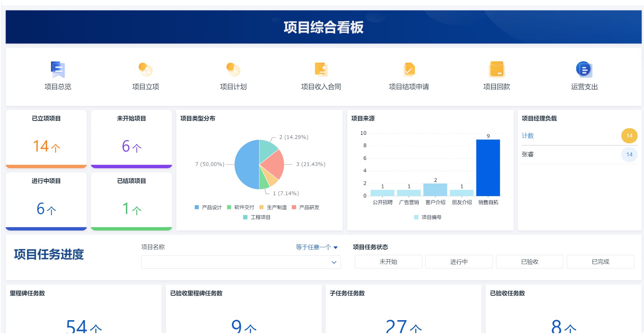Viewport: 644px width, 334px height.
Task: Filter tasks by 进行中 status
Action: [459, 262]
